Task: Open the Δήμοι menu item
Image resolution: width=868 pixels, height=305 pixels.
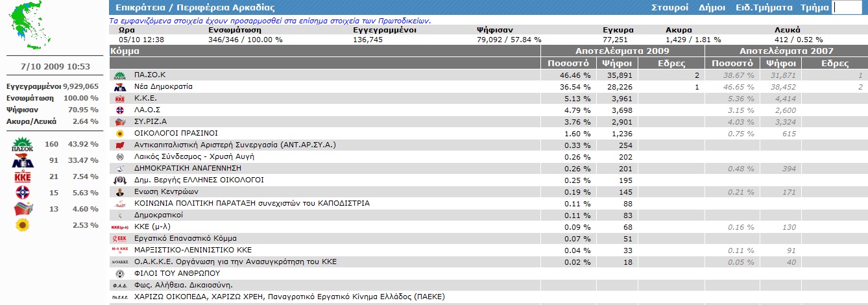Action: click(712, 8)
